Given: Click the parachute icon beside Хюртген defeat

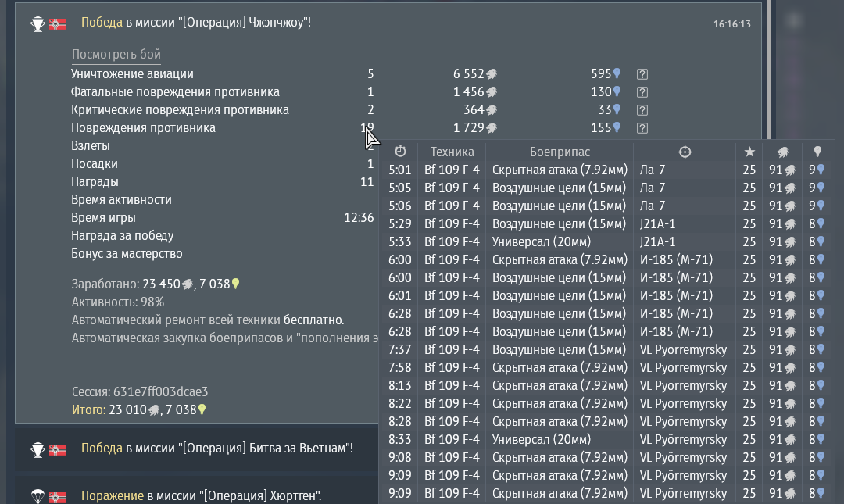Looking at the screenshot, I should tap(38, 495).
